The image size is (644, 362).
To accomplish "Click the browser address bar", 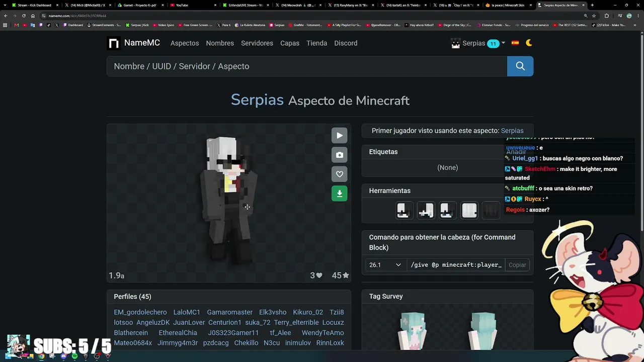I will (x=312, y=16).
